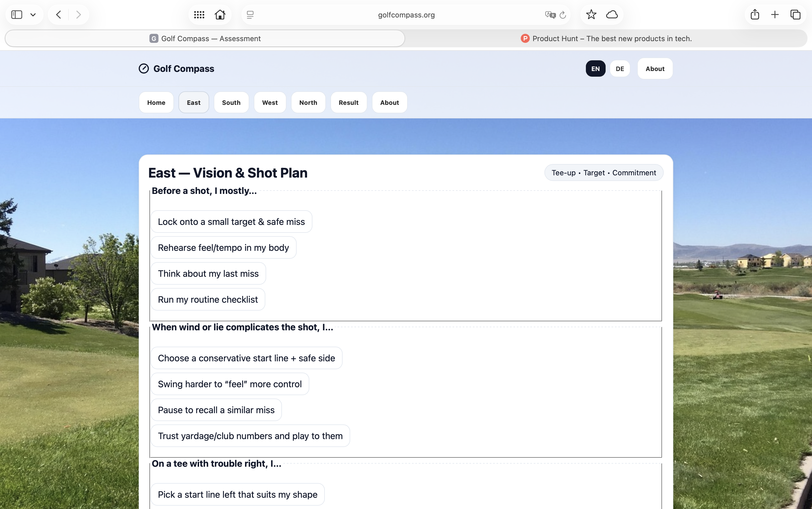Click the share icon
The image size is (812, 509).
coord(755,15)
